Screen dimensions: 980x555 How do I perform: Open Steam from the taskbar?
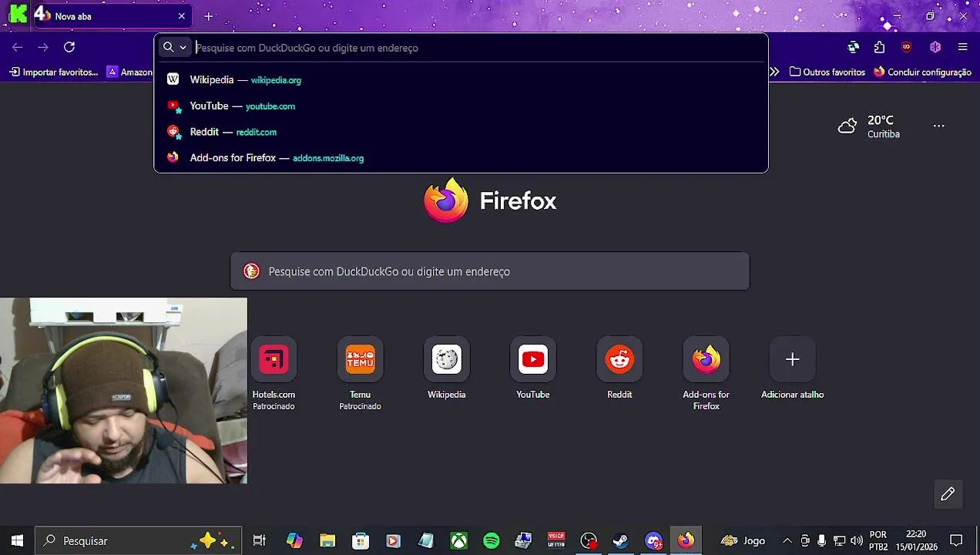point(621,541)
